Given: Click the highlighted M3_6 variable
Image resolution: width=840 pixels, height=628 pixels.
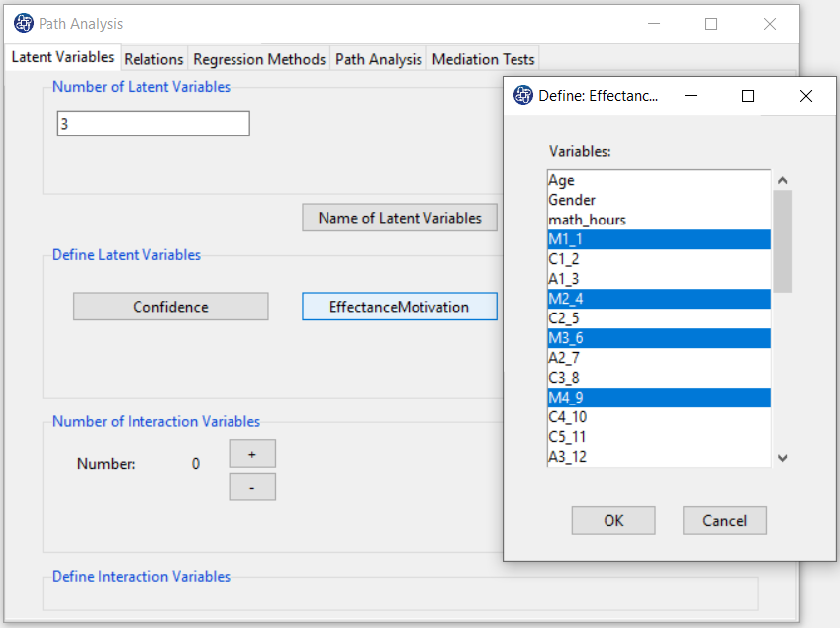Looking at the screenshot, I should pyautogui.click(x=659, y=339).
